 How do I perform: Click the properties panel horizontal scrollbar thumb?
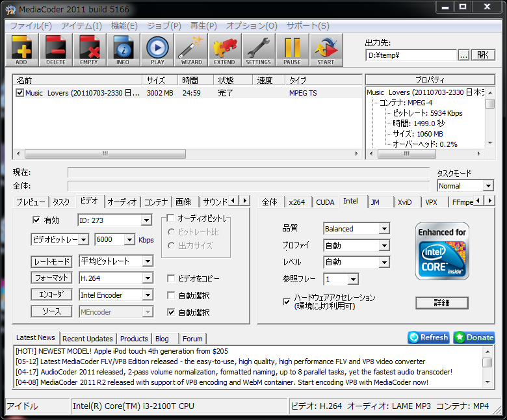(x=407, y=153)
